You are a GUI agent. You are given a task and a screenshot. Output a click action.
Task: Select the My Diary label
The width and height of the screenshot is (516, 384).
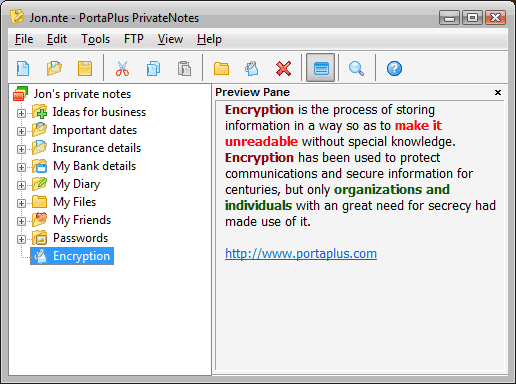point(77,184)
